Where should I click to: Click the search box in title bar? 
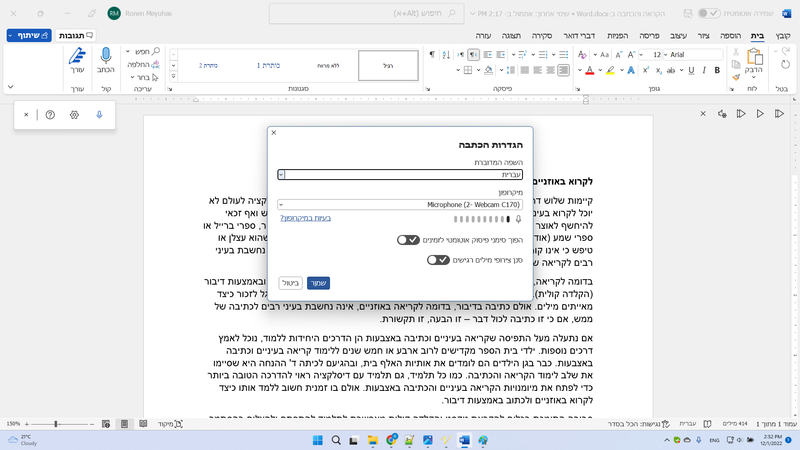[366, 13]
